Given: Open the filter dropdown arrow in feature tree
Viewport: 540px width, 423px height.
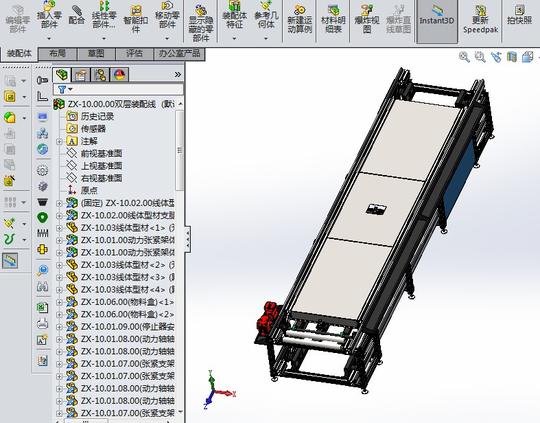Looking at the screenshot, I should tap(71, 90).
